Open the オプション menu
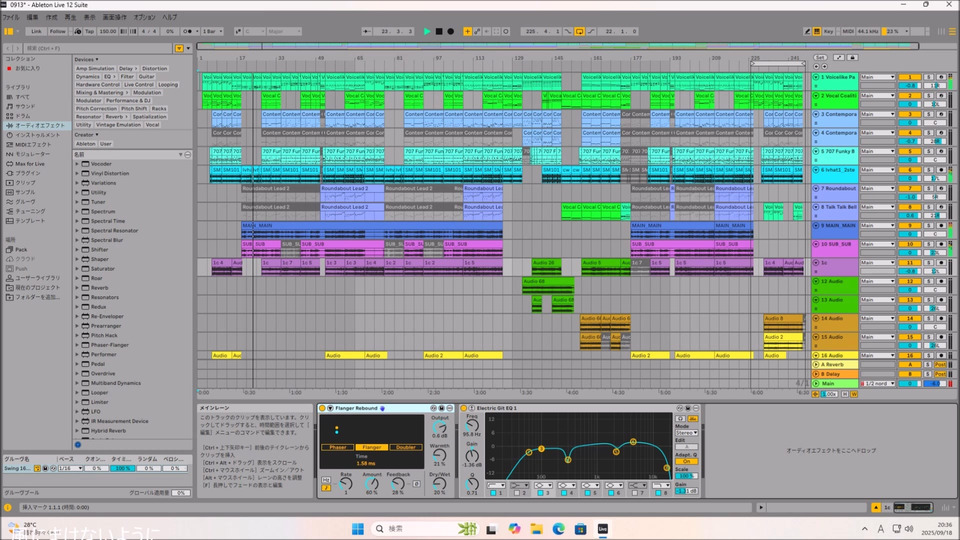 click(144, 17)
